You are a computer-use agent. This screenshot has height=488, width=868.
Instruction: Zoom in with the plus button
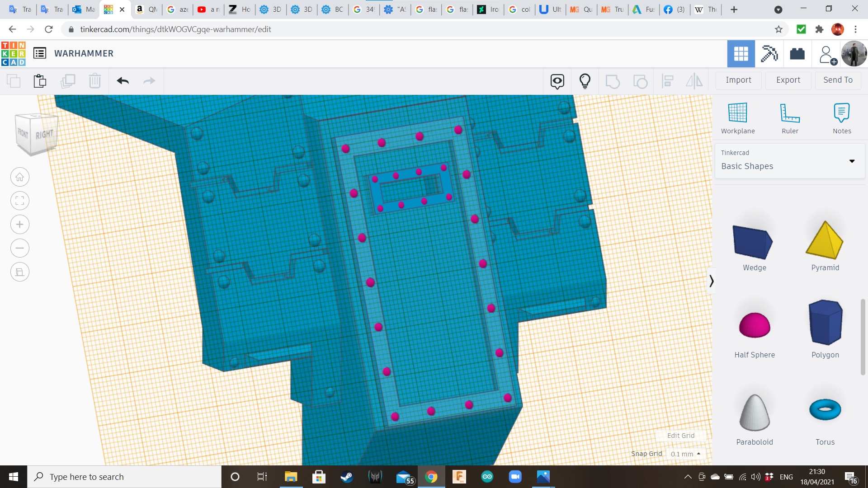(x=20, y=225)
